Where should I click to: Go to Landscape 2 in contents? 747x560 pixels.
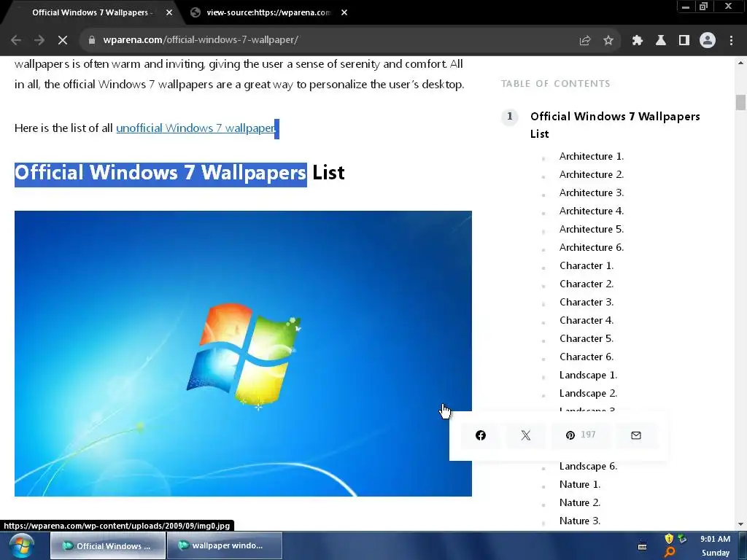pyautogui.click(x=589, y=393)
